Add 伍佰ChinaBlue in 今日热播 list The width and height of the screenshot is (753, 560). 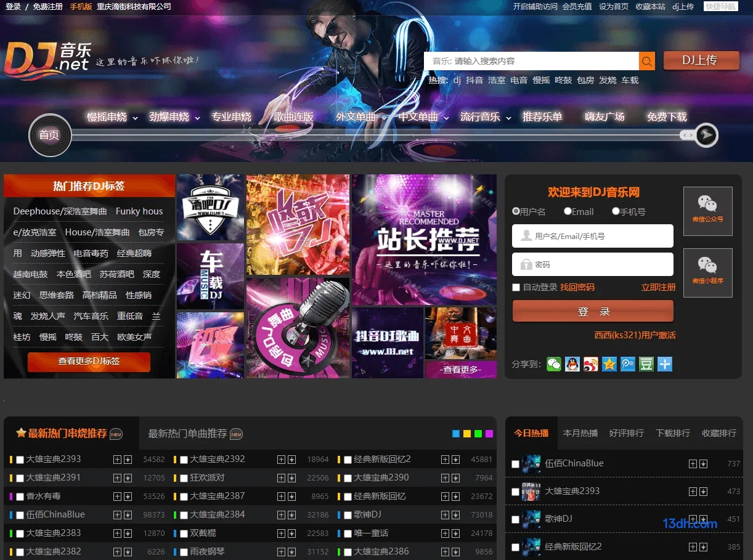coord(693,464)
